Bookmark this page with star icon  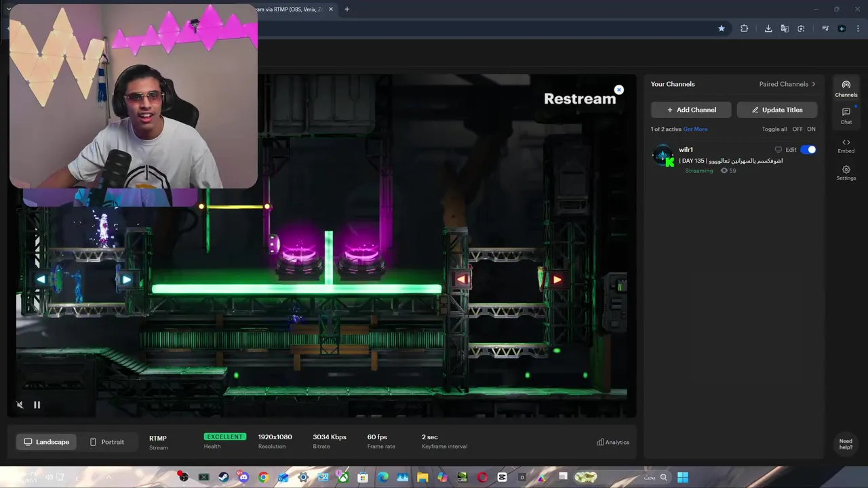click(x=722, y=28)
